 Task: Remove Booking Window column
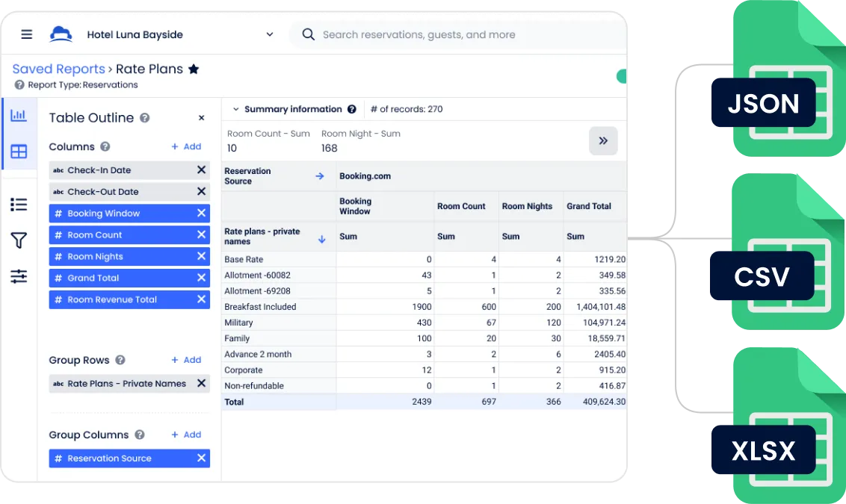(x=201, y=213)
